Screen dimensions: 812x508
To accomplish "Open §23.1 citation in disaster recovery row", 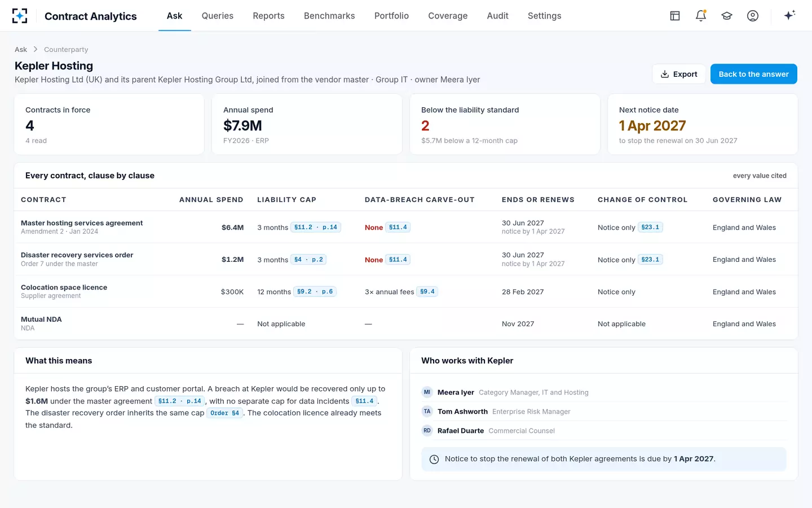I will [650, 260].
